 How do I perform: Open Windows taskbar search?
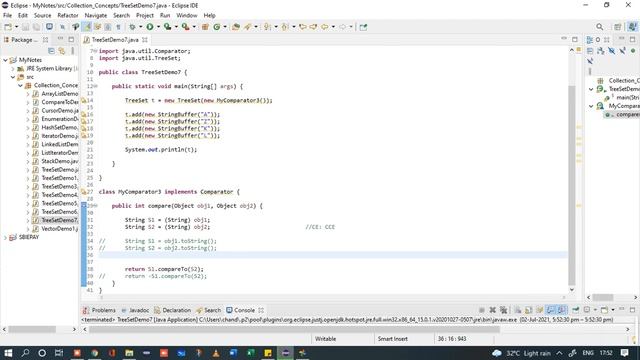point(25,353)
